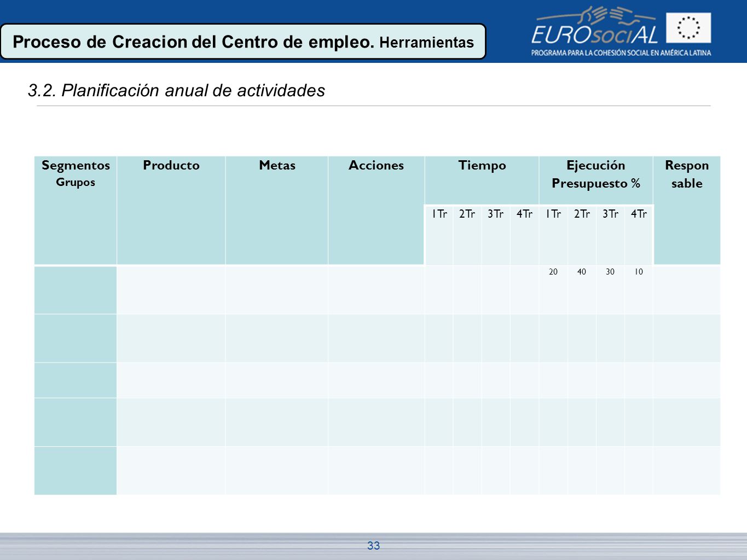Click the '2Tr' cell under Ejecución Presupuesto

click(582, 235)
